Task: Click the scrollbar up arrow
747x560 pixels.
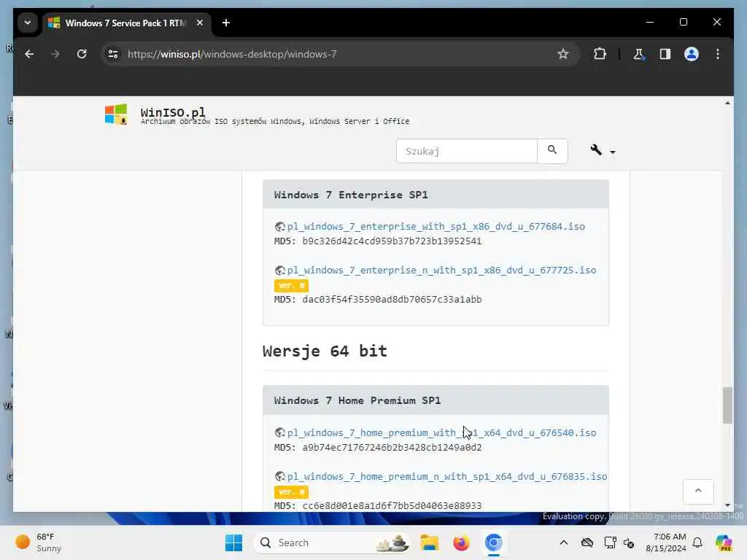Action: 727,103
